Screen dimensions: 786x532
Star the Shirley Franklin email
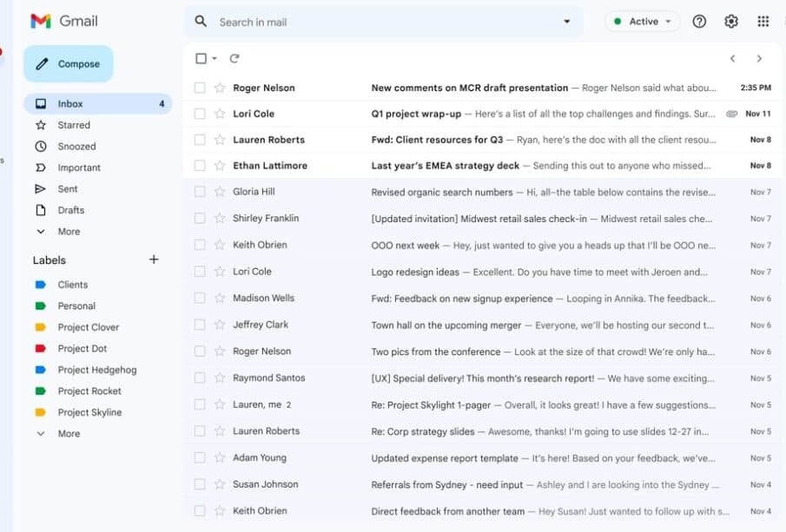coord(220,218)
